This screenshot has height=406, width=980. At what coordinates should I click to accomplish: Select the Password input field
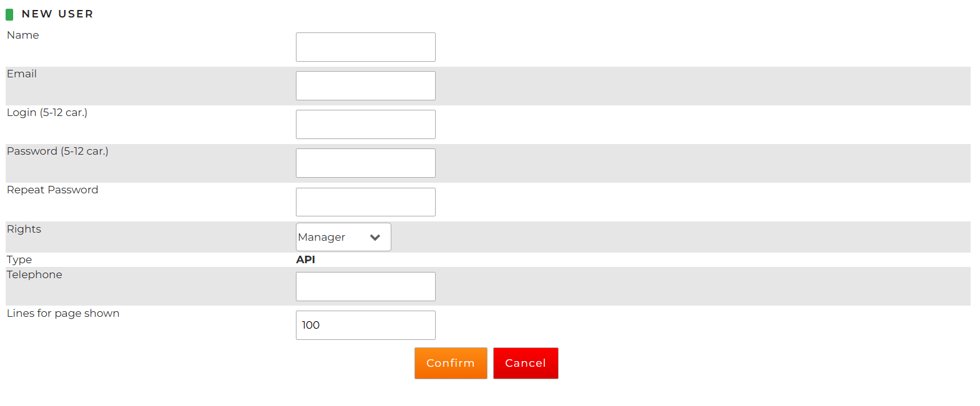[x=366, y=163]
